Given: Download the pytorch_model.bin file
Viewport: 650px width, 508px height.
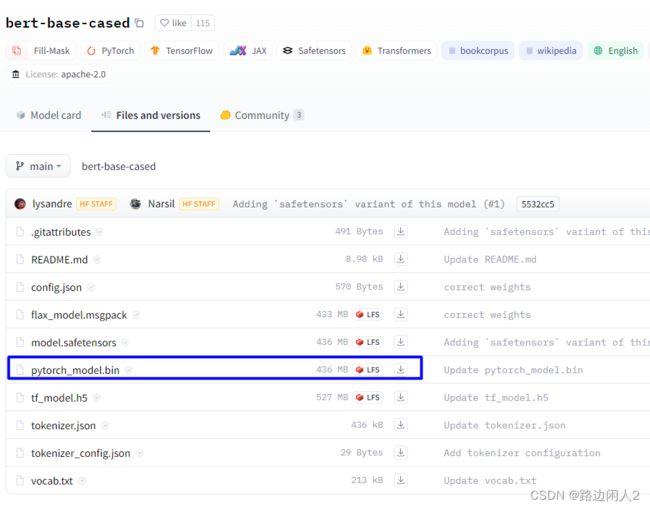Looking at the screenshot, I should click(x=400, y=369).
